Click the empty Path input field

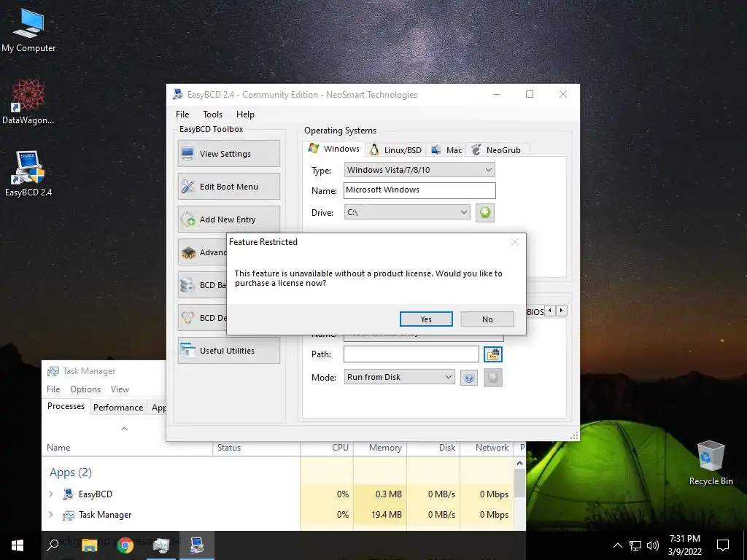click(x=411, y=354)
